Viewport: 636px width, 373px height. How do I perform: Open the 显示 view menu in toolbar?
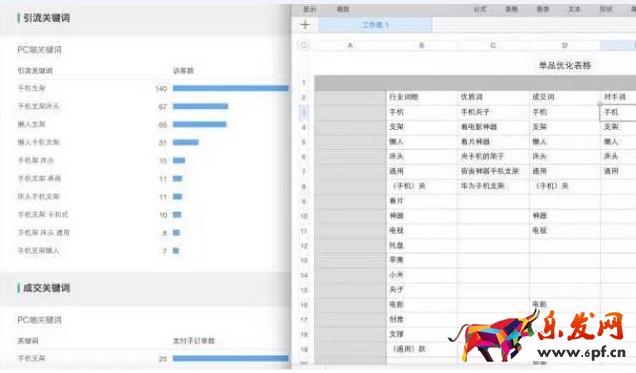coord(310,9)
